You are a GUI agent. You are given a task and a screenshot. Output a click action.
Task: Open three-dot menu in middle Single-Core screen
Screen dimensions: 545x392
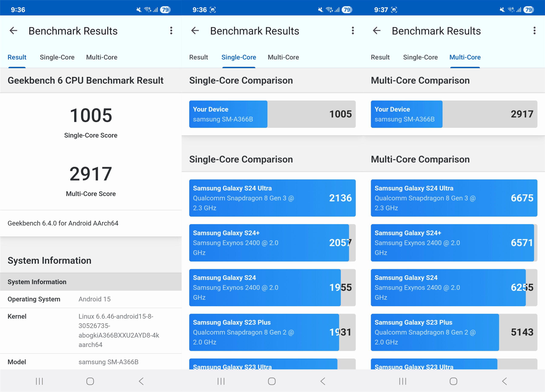353,30
